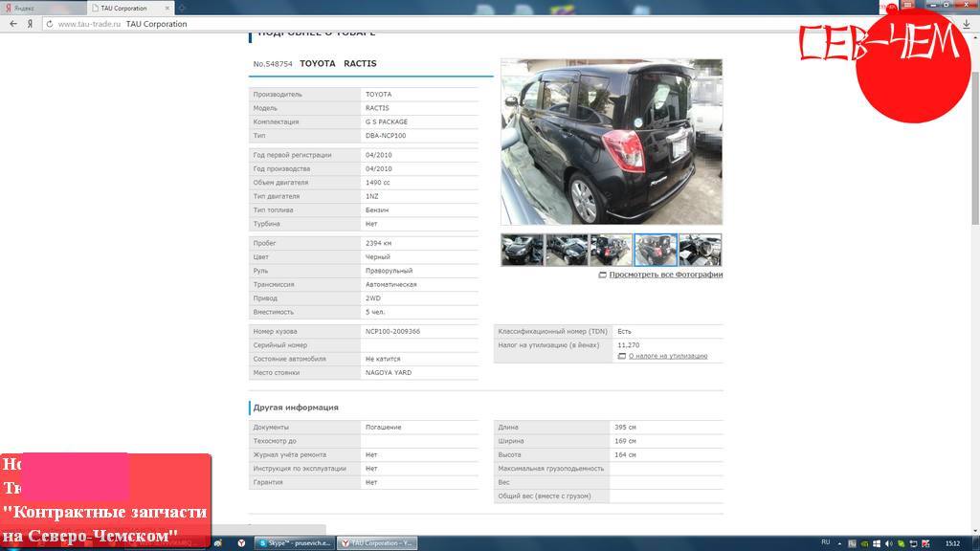Click the gallery icon beside 'Просмотреть все Фотографии'
This screenshot has height=551, width=980.
pyautogui.click(x=603, y=275)
